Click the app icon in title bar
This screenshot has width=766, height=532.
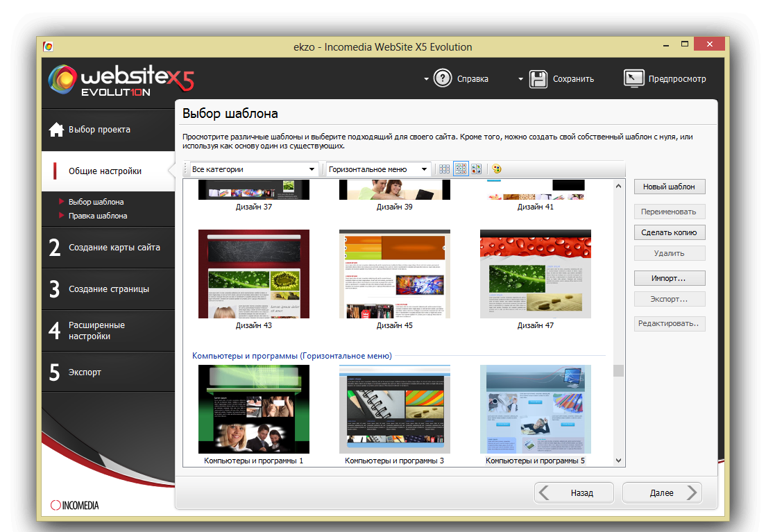point(48,46)
